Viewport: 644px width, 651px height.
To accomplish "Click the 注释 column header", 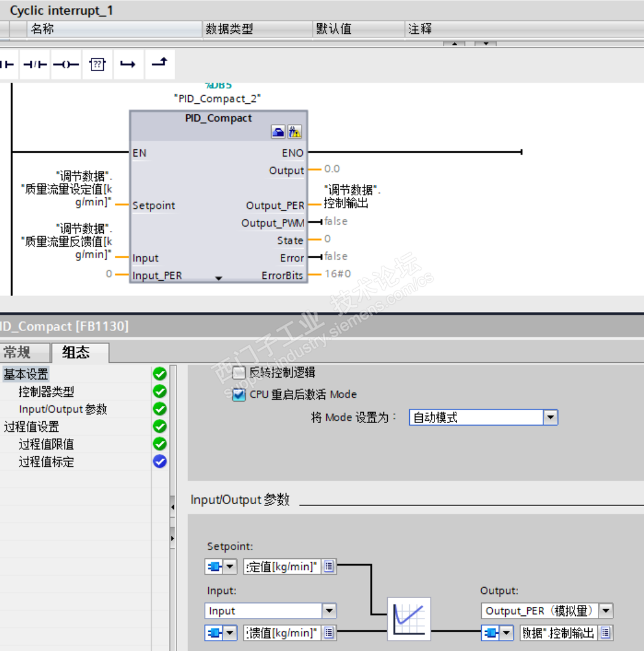I will click(524, 29).
